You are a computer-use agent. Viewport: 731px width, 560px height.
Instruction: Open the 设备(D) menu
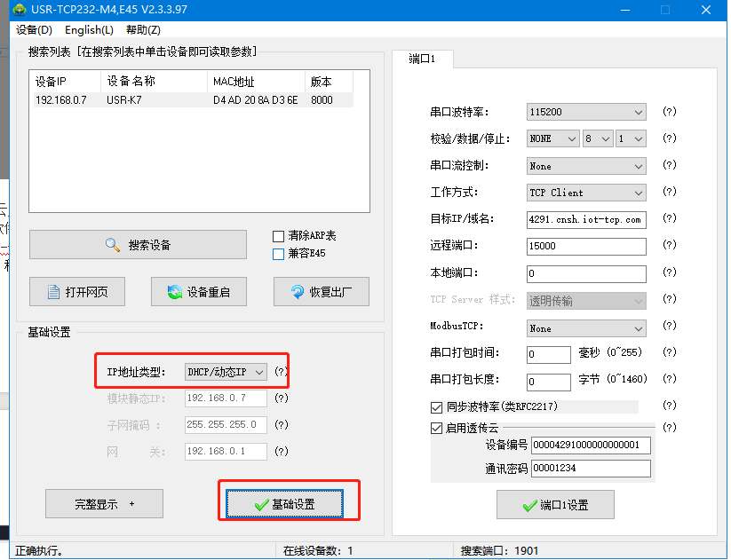click(35, 30)
